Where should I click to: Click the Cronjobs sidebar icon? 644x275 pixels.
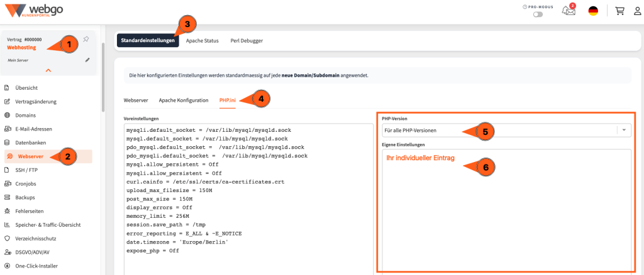click(7, 183)
